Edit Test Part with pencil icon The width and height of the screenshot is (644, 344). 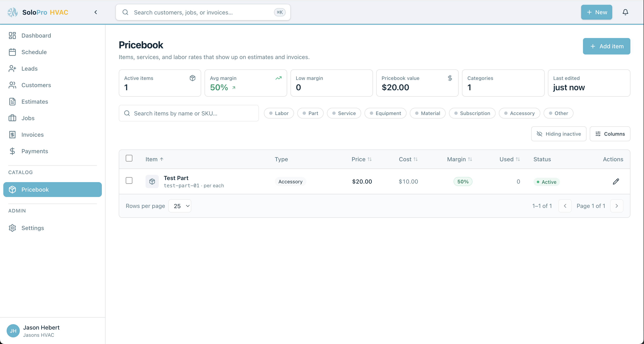[x=616, y=181]
